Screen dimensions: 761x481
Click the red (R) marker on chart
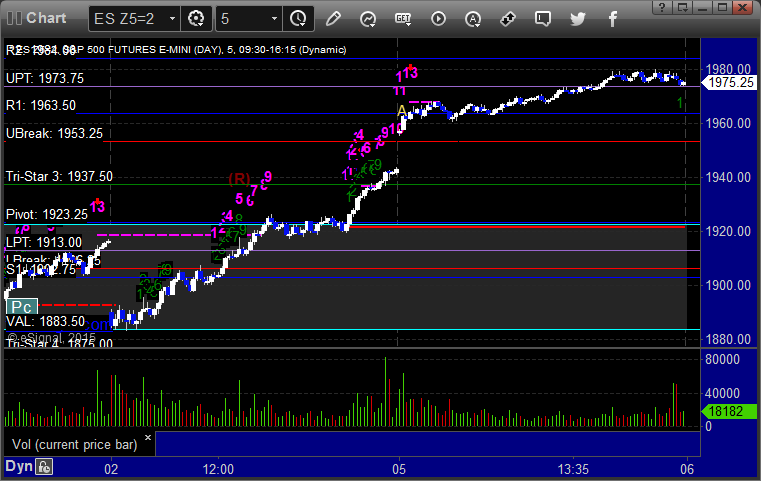coord(239,179)
